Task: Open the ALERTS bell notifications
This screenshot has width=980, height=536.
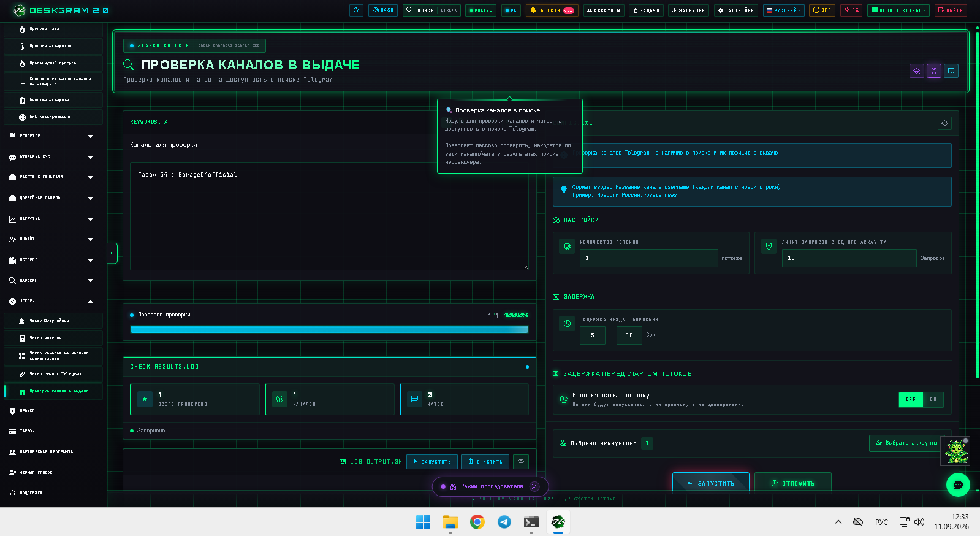Action: [551, 10]
